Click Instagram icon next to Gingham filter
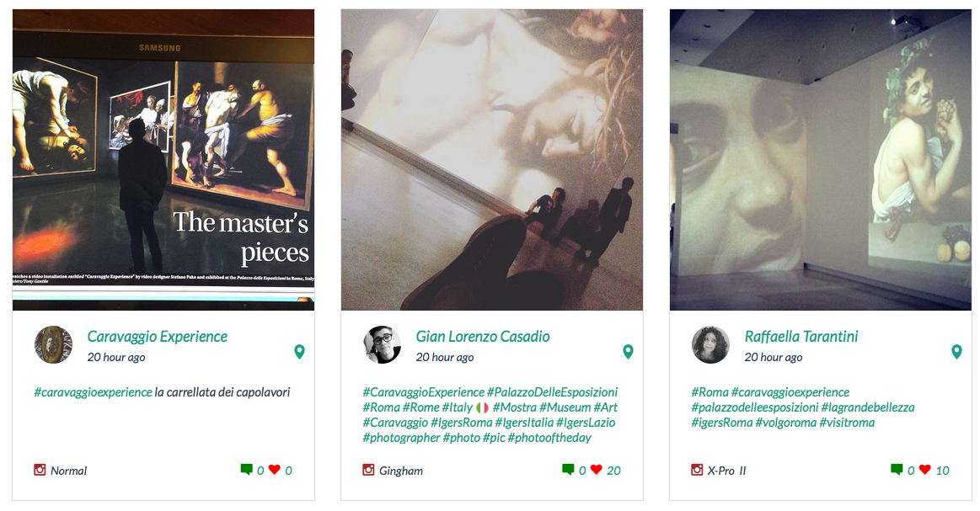Viewport: 980px width, 511px height. click(368, 470)
